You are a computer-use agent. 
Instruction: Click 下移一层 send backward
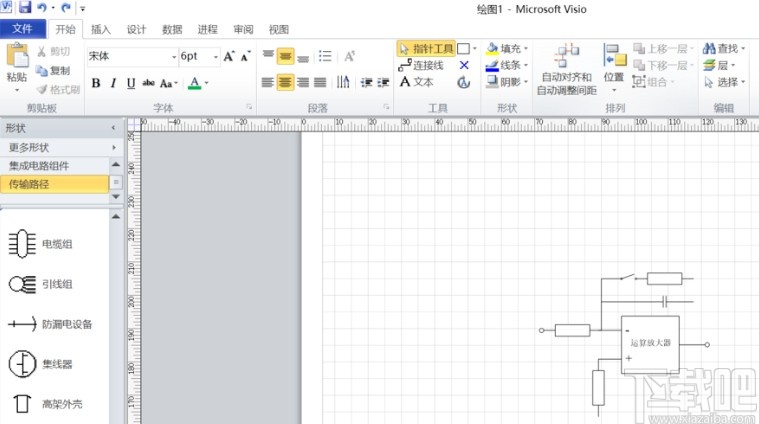tap(663, 65)
